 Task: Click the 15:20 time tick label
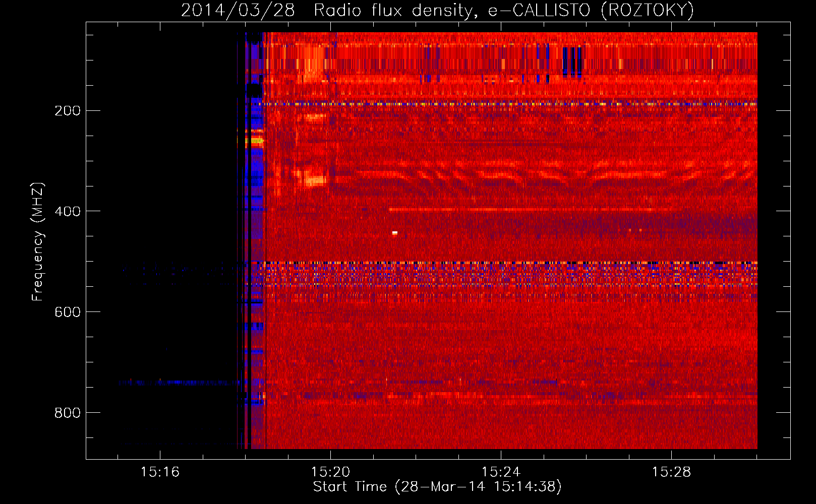330,472
